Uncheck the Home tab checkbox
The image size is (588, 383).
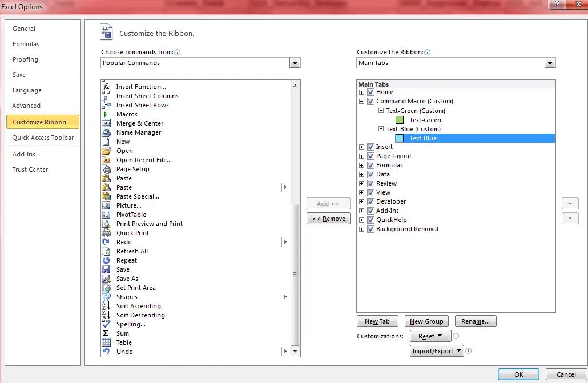tap(370, 92)
